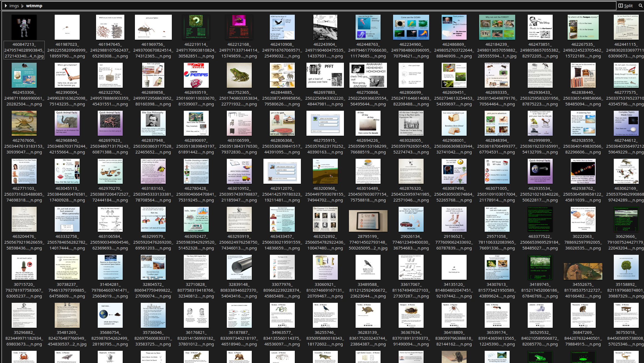This screenshot has height=363, width=644.
Task: Select 'The Greatest U.S. Presidents' thumbnail
Action: 325,219
